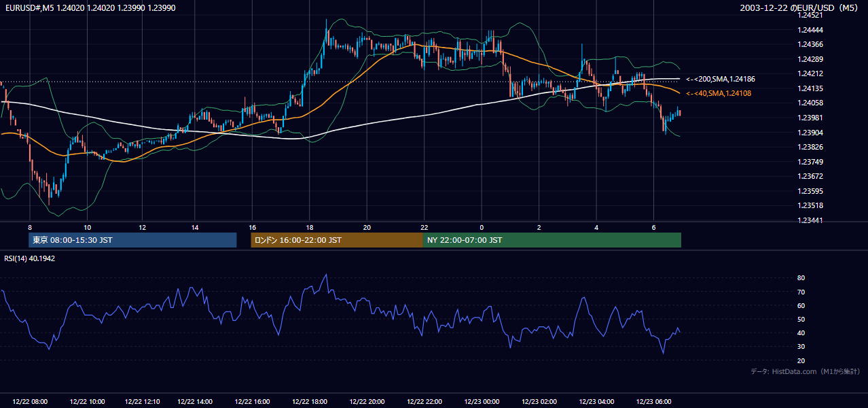Click the 12/22 22:00 bottom time label
The image size is (868, 408).
(424, 402)
